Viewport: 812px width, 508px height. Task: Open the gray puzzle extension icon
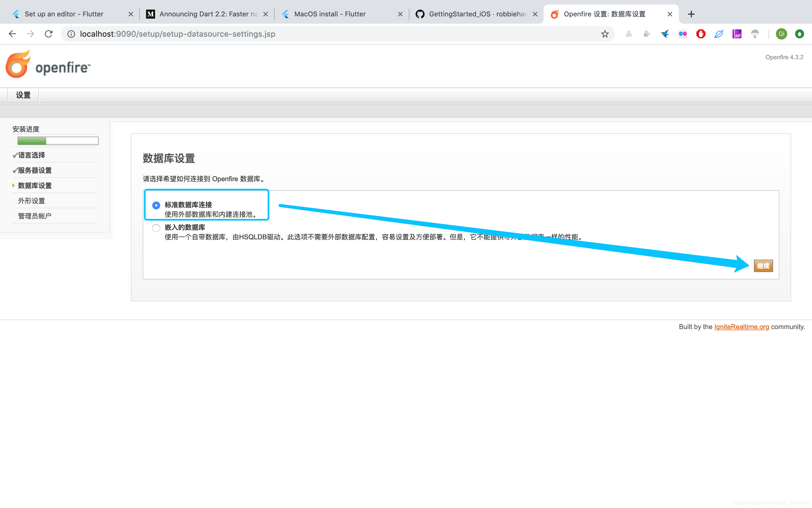[647, 34]
